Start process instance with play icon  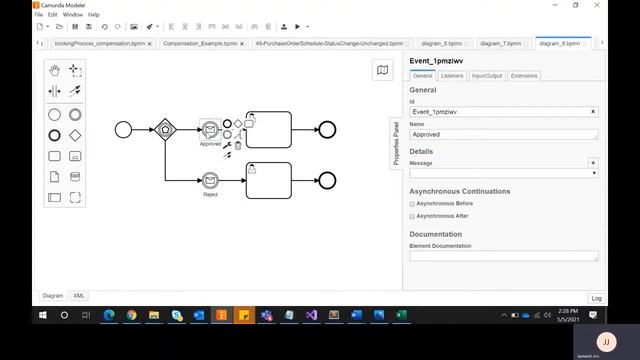[298, 27]
